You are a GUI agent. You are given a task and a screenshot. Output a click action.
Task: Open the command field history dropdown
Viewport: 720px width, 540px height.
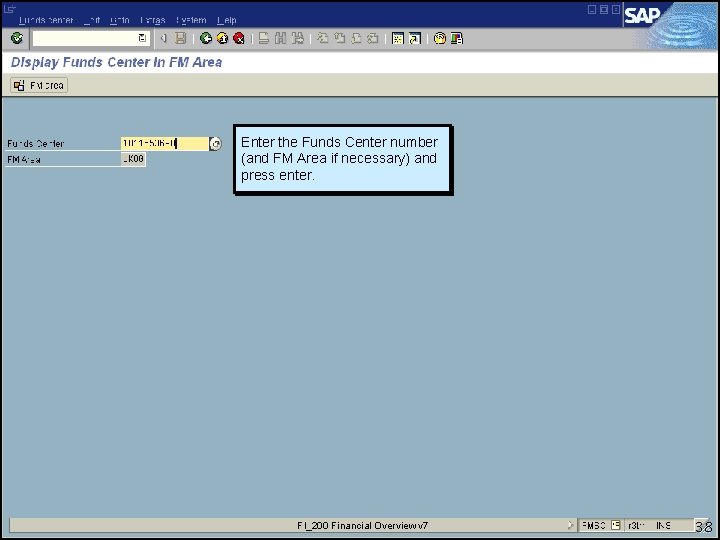click(142, 39)
